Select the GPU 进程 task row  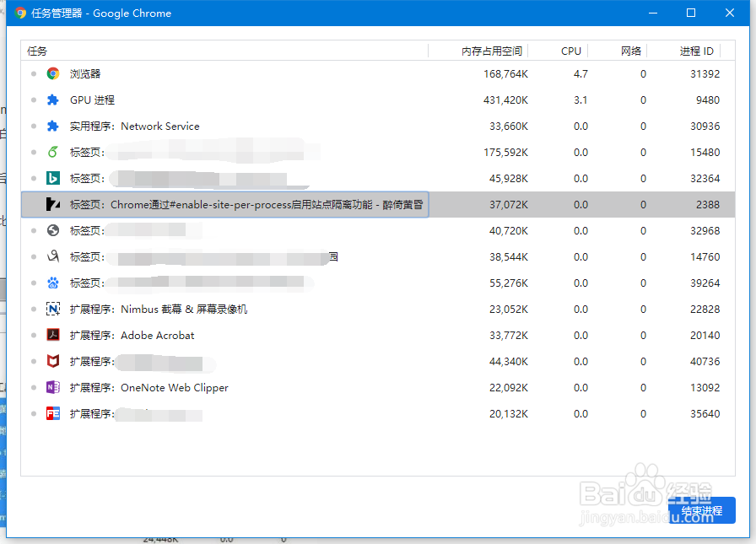click(378, 100)
